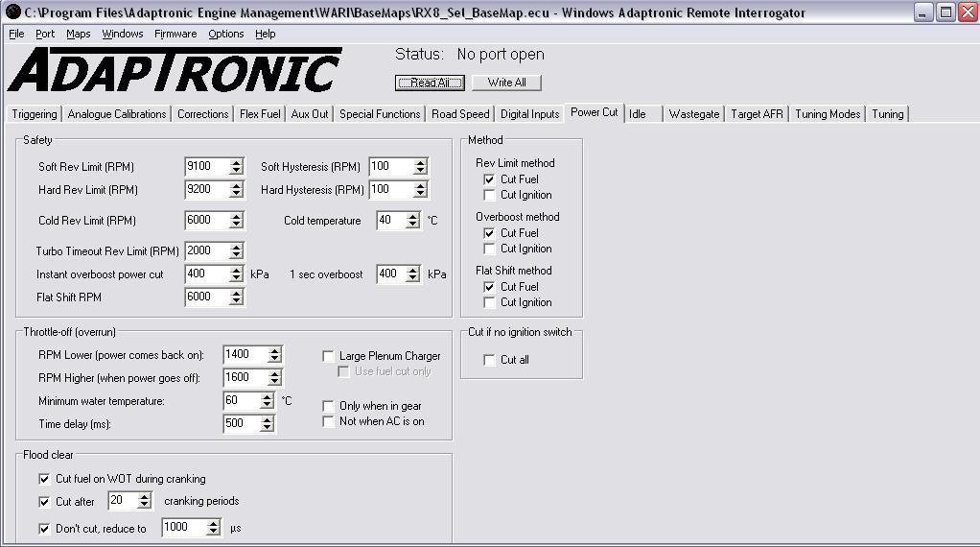This screenshot has height=547, width=980.
Task: Switch to the Tuning tab
Action: [x=888, y=114]
